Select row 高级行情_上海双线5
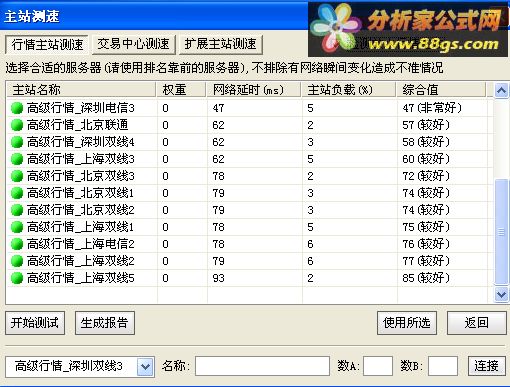 click(249, 278)
